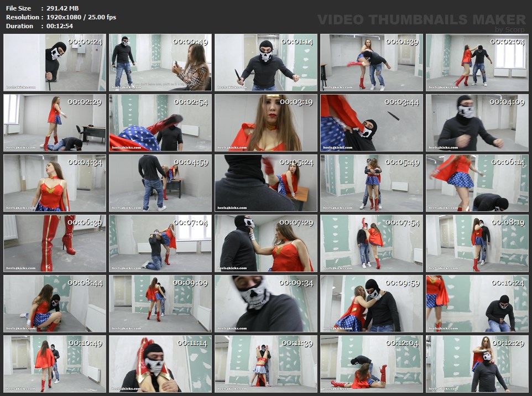Choose the 00:03:19 frame

tap(266, 123)
